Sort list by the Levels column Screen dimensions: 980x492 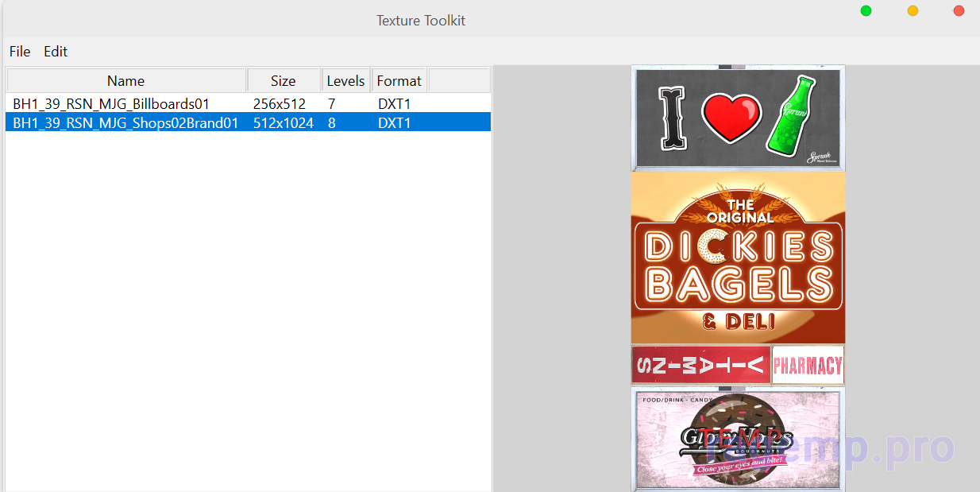point(345,81)
